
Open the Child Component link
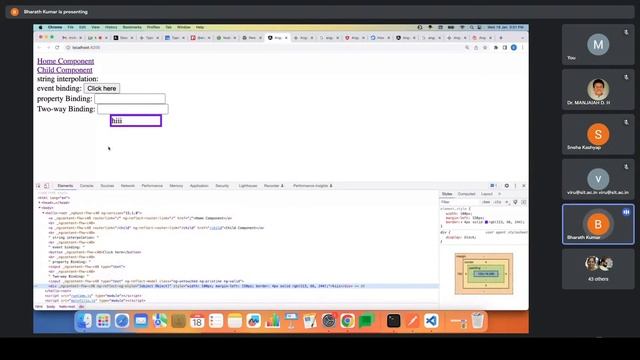(64, 70)
